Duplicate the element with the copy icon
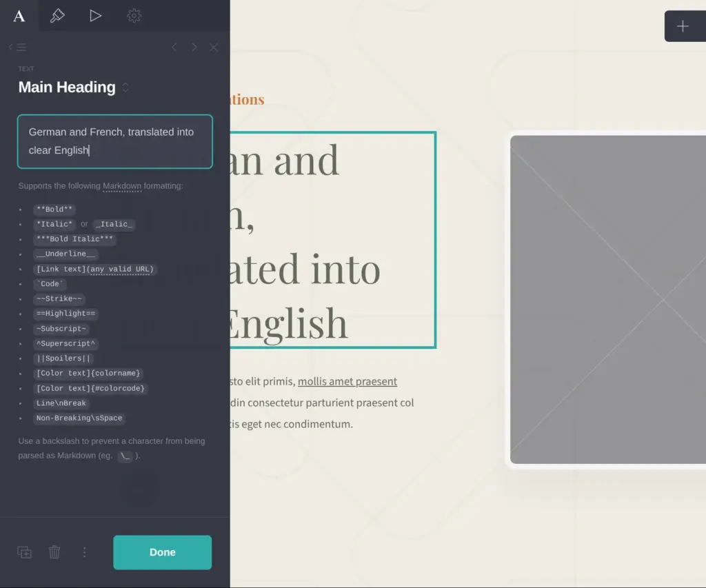 [x=24, y=552]
